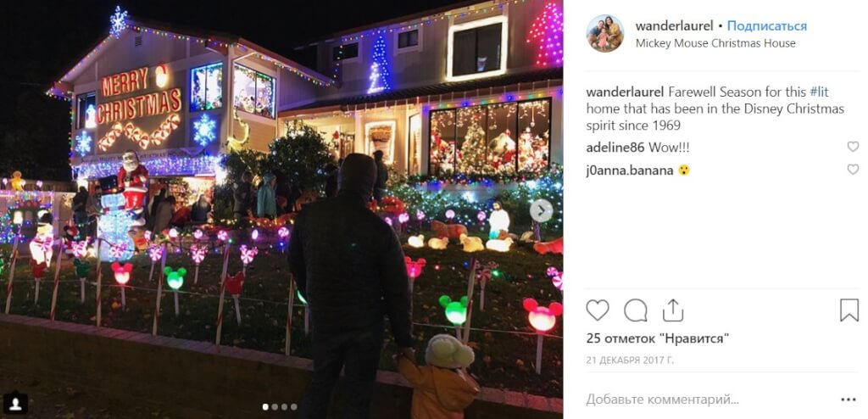Share post using the upload arrow icon
The width and height of the screenshot is (868, 419).
(672, 310)
